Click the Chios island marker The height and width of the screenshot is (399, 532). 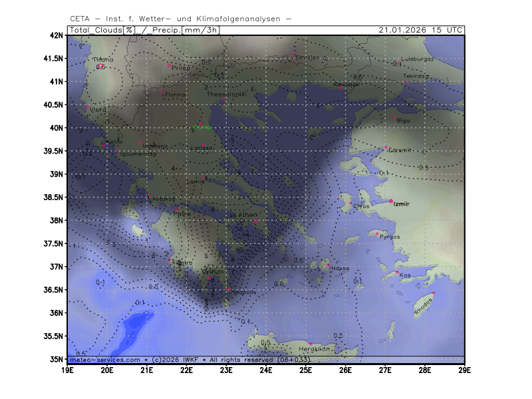tap(351, 203)
